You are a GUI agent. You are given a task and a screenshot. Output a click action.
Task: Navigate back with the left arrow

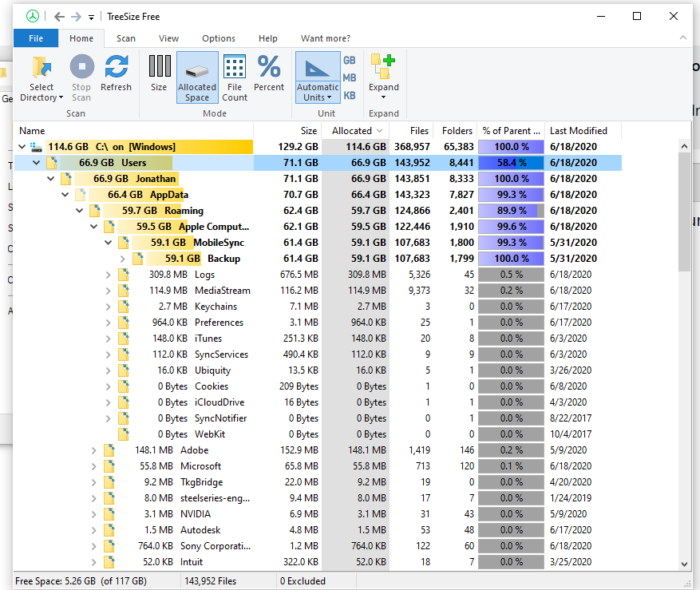pos(59,17)
